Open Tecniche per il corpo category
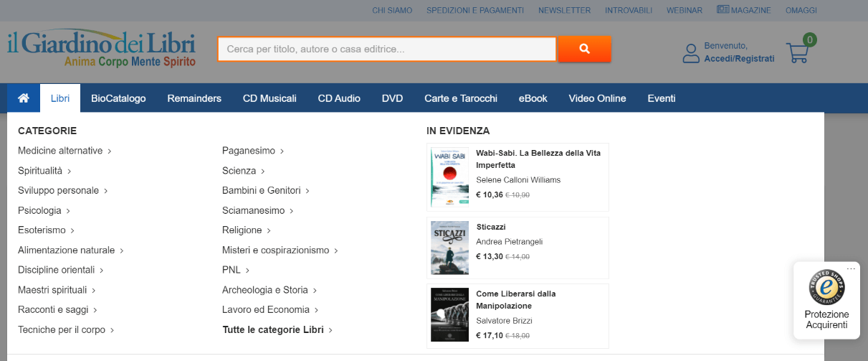The image size is (868, 361). [66, 330]
